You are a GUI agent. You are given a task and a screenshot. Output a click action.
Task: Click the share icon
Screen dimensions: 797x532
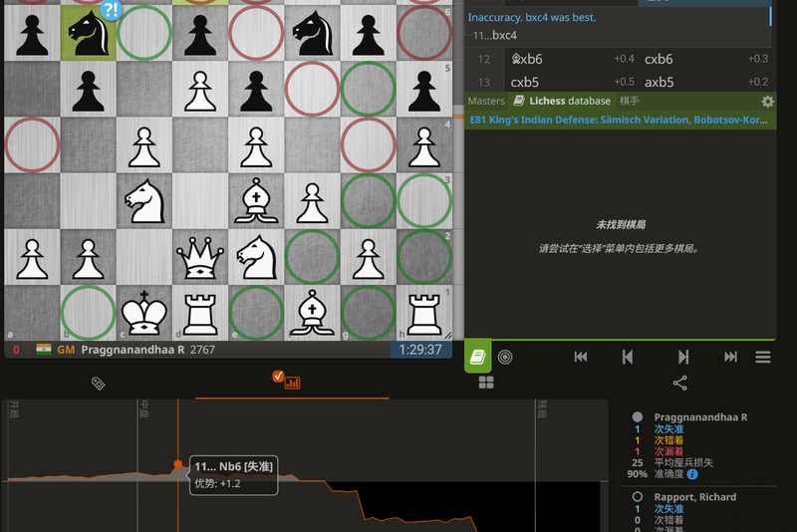680,383
